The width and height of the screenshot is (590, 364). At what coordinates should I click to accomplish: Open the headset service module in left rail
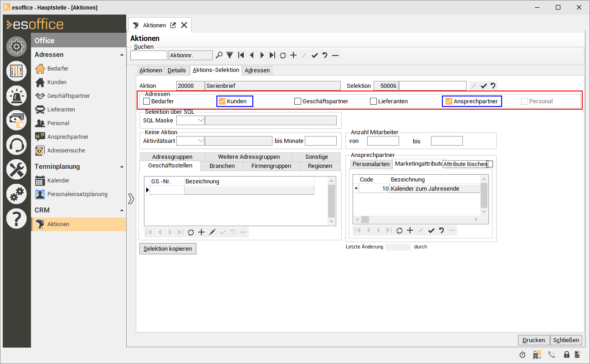[16, 145]
